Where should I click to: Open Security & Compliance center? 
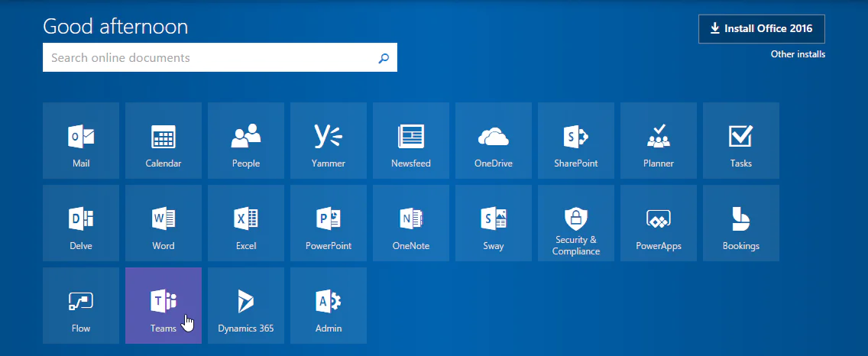pyautogui.click(x=576, y=223)
